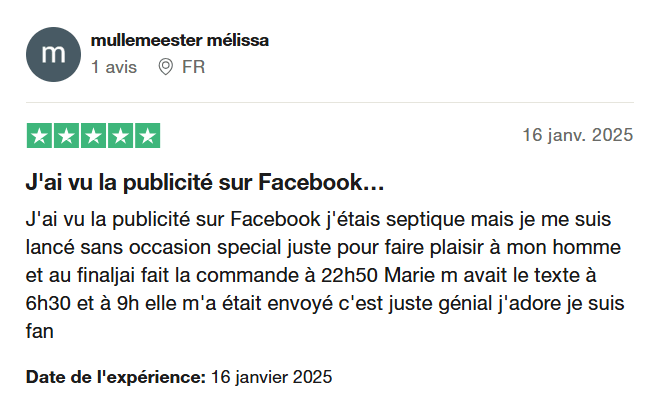This screenshot has height=403, width=661.
Task: Select the fourth green rating star
Action: (120, 136)
